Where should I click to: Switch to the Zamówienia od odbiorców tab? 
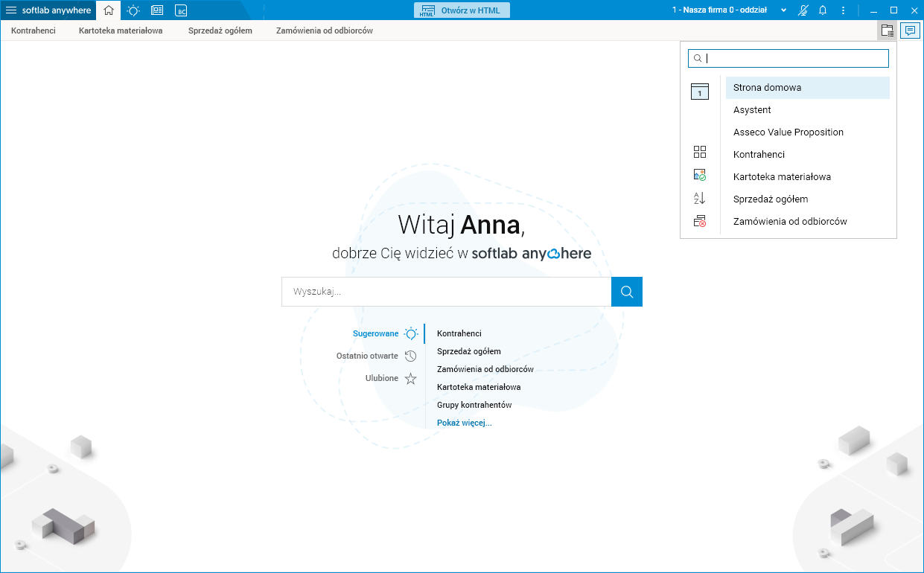click(325, 31)
